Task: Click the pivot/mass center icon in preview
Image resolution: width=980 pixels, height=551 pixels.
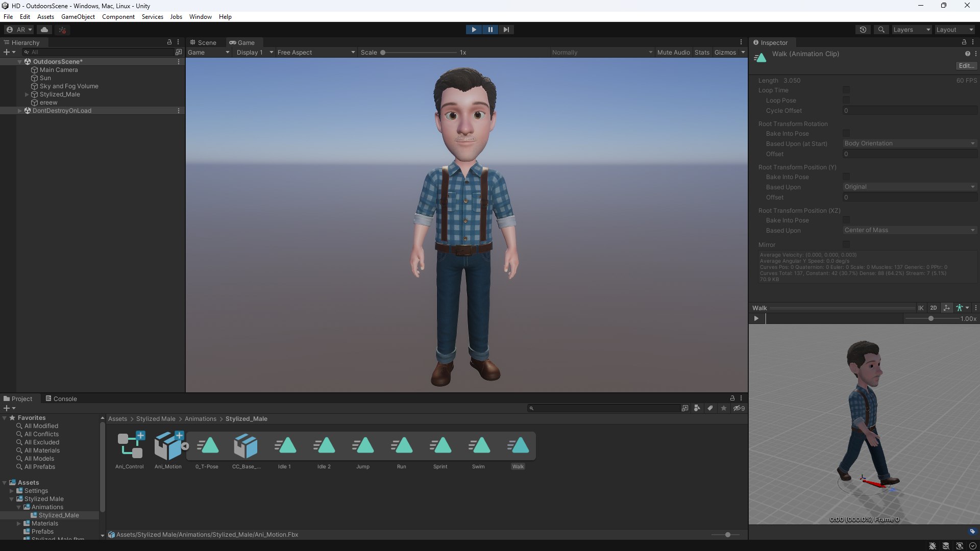Action: click(x=947, y=308)
